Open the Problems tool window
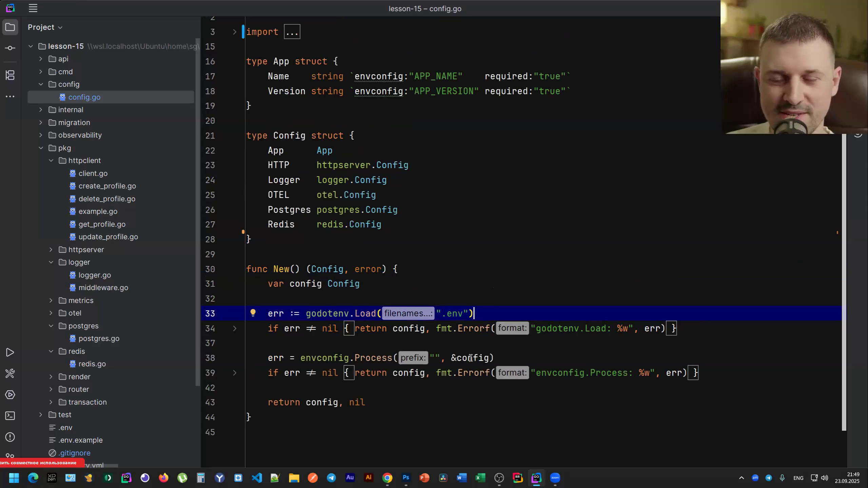The height and width of the screenshot is (488, 868). coord(10,437)
